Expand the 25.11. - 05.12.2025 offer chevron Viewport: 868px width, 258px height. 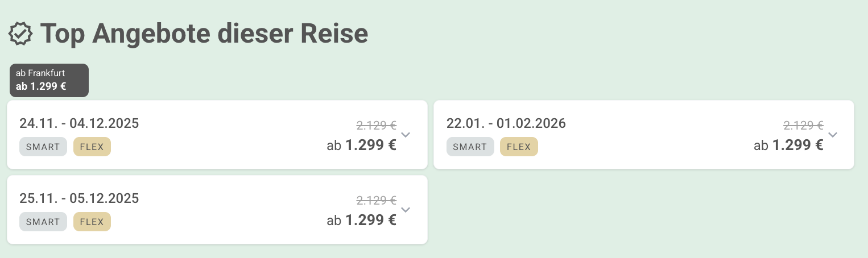(406, 210)
